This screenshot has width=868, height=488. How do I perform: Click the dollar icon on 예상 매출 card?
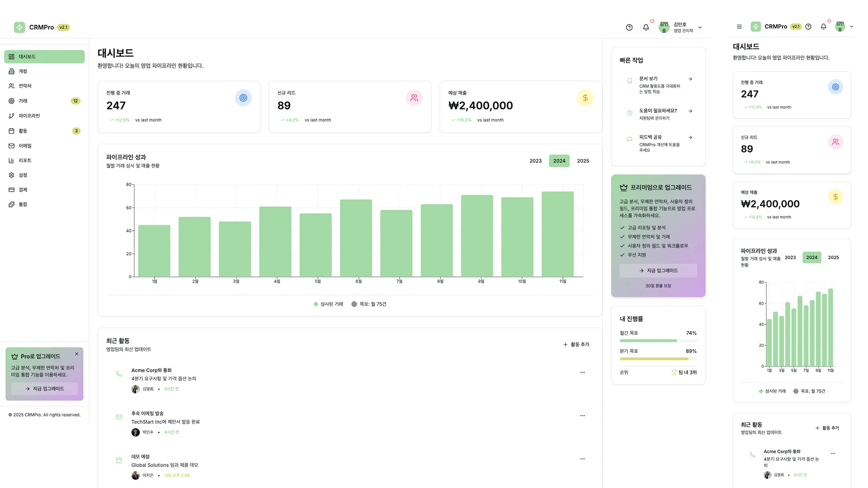(x=585, y=98)
